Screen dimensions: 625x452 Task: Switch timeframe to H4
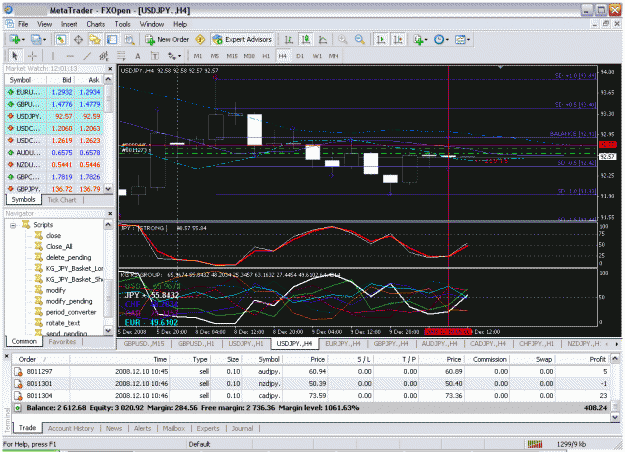(x=283, y=56)
